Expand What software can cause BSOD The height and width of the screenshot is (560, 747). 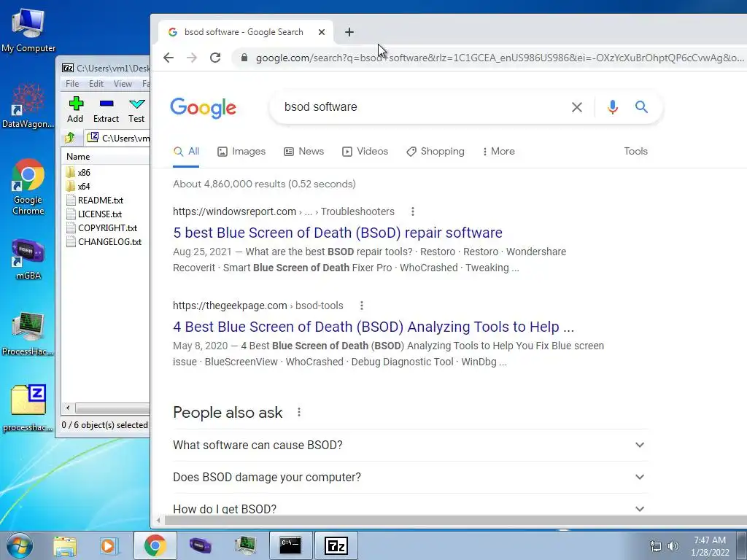[410, 446]
